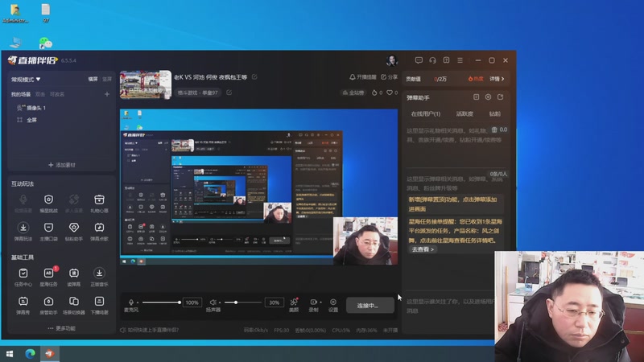Click the stream cover thumbnail

pyautogui.click(x=146, y=84)
